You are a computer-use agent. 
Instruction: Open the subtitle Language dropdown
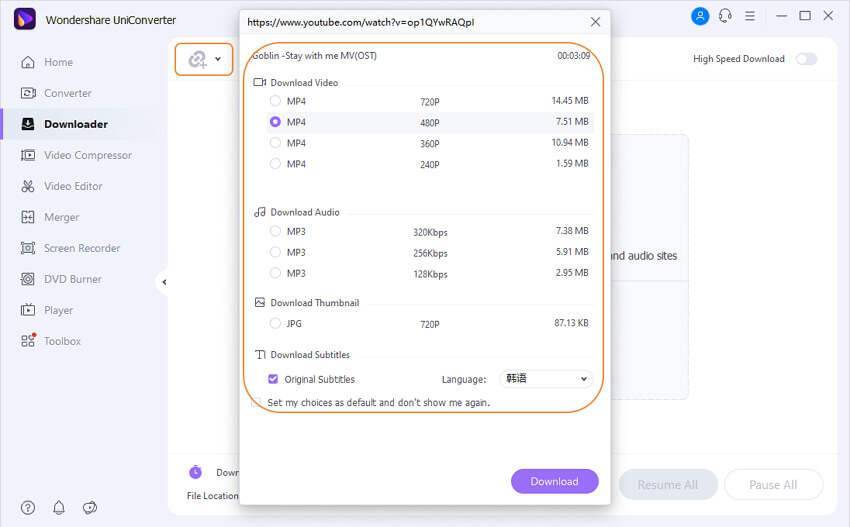tap(545, 379)
